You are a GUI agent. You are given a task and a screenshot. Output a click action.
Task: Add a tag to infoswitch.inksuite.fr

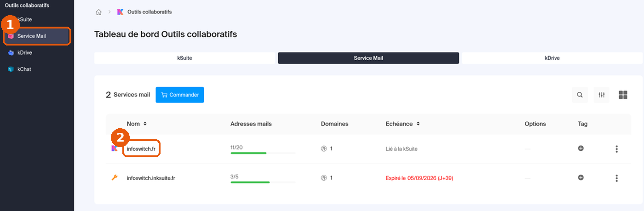pyautogui.click(x=581, y=177)
